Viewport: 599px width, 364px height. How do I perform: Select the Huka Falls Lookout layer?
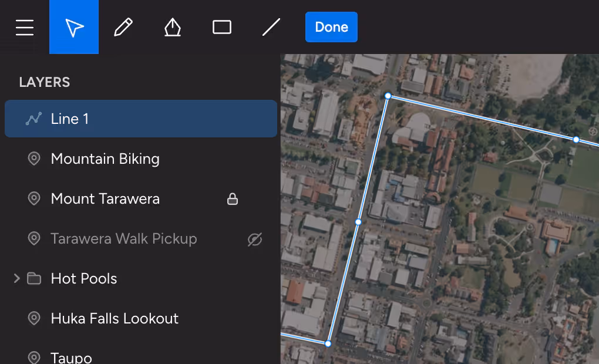point(115,318)
